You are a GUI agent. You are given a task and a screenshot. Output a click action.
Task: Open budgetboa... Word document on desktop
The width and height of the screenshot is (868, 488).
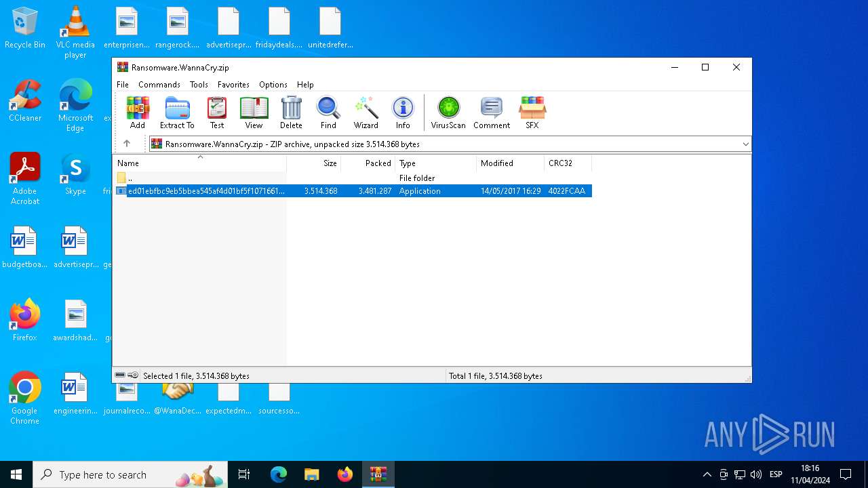(25, 247)
